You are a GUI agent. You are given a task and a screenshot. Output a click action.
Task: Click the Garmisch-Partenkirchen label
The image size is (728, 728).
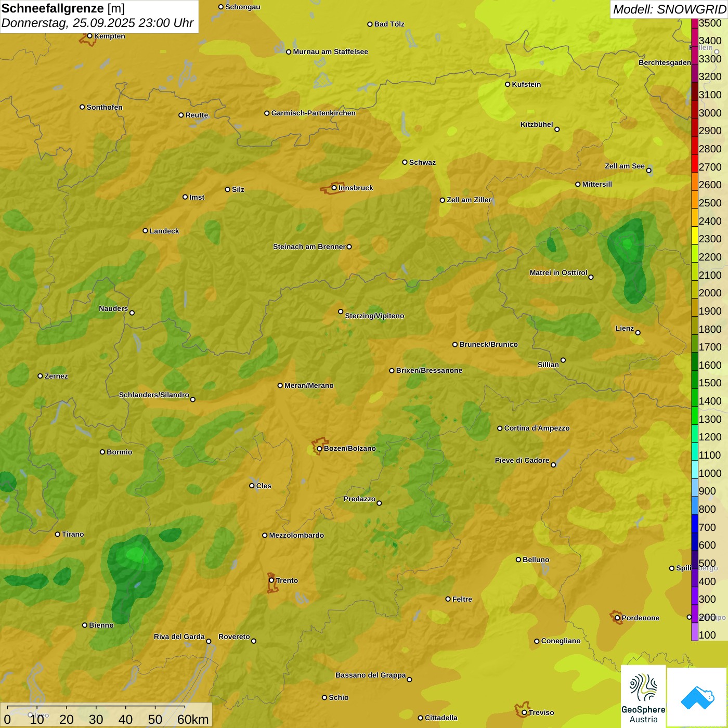(x=314, y=113)
